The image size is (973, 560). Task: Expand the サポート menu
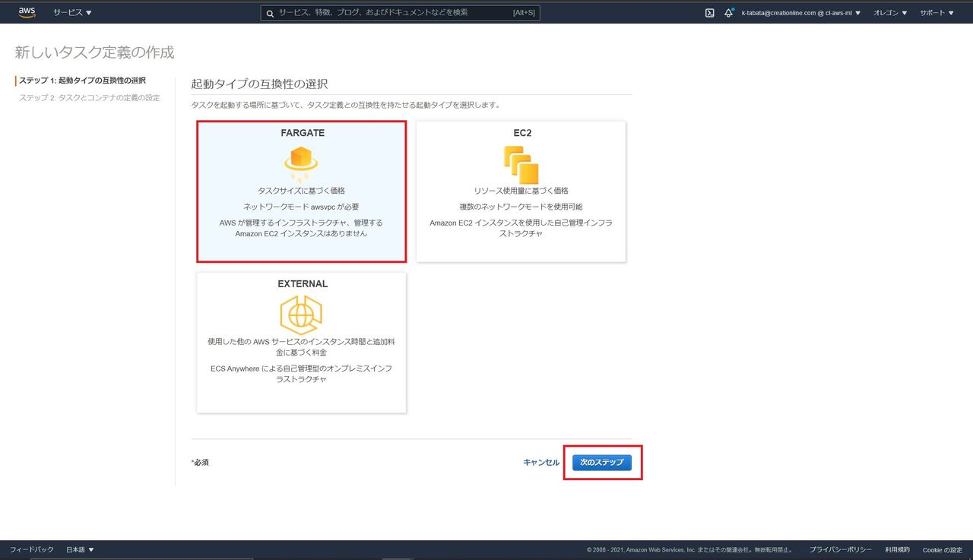[937, 13]
